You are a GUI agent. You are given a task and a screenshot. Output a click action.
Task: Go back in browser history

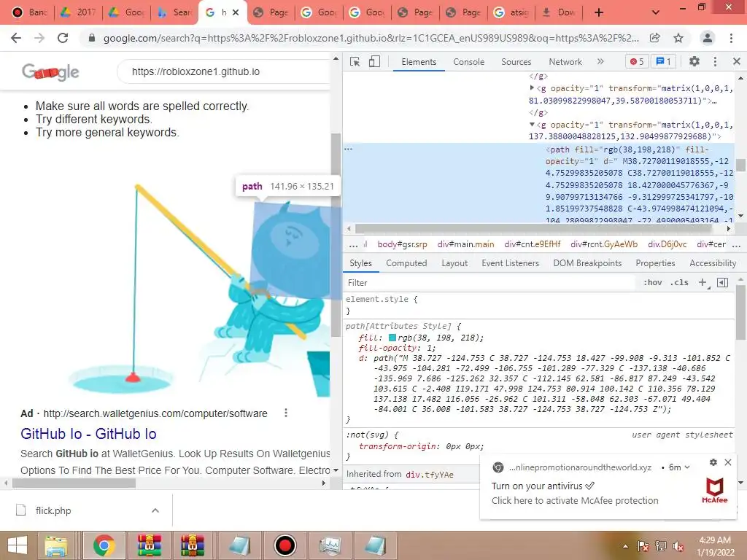(x=16, y=38)
